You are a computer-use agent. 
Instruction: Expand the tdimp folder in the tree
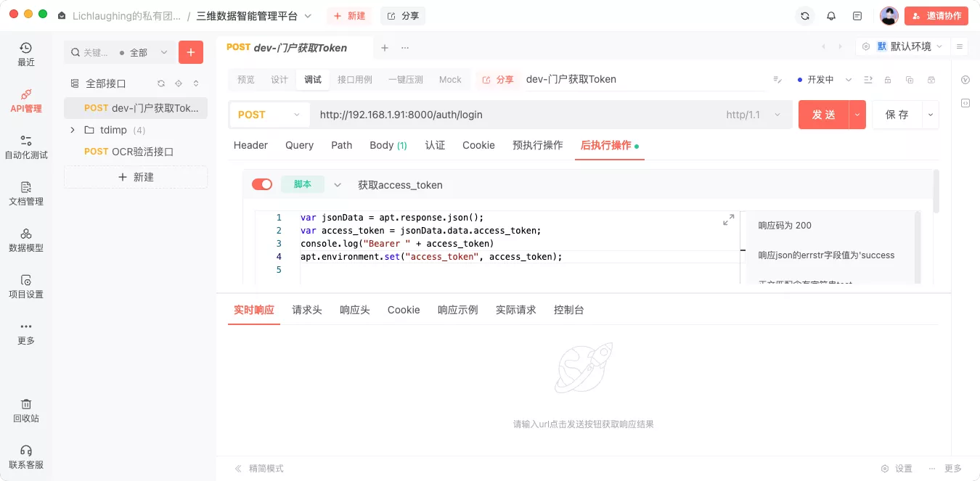[72, 130]
